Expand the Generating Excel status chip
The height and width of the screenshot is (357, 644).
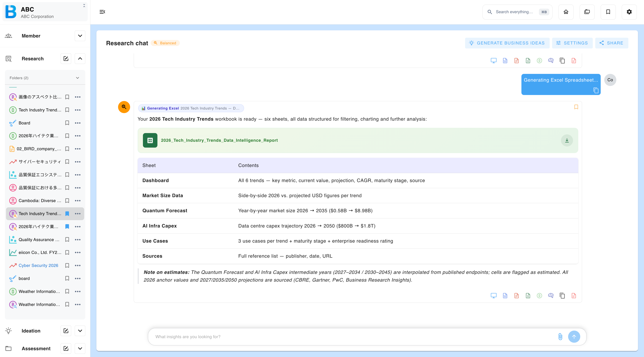point(191,108)
